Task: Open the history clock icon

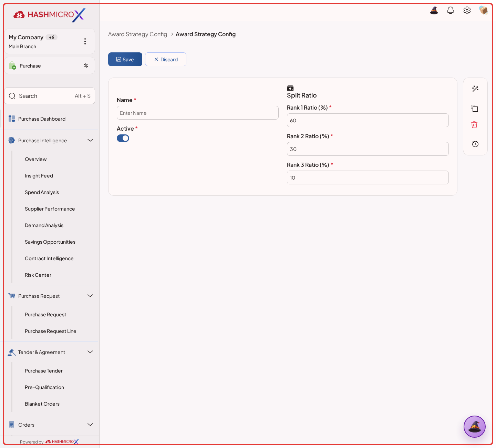Action: [x=475, y=144]
